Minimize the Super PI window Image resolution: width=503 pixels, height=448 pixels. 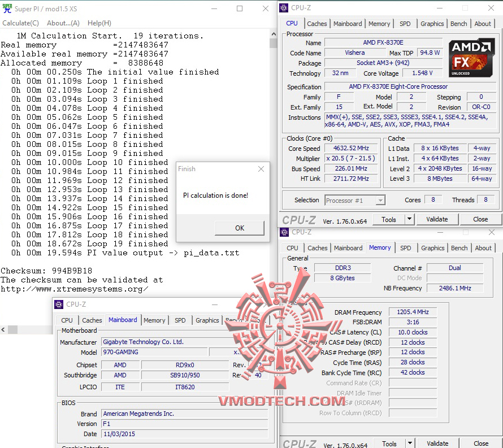tap(214, 8)
